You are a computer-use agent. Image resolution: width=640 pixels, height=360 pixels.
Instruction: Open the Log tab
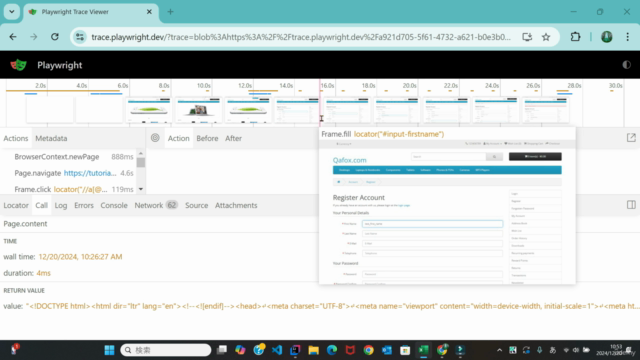click(61, 205)
